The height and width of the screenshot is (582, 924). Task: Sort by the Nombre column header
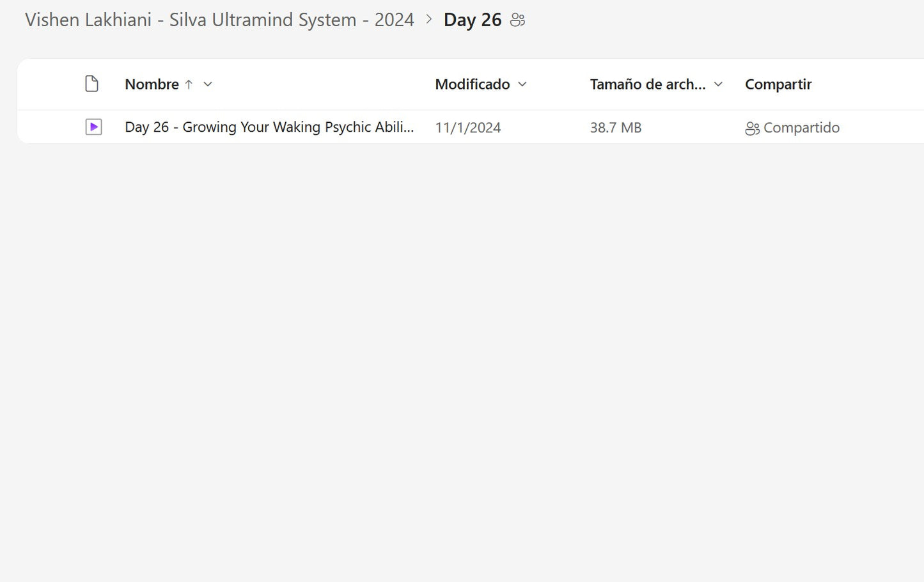[152, 84]
